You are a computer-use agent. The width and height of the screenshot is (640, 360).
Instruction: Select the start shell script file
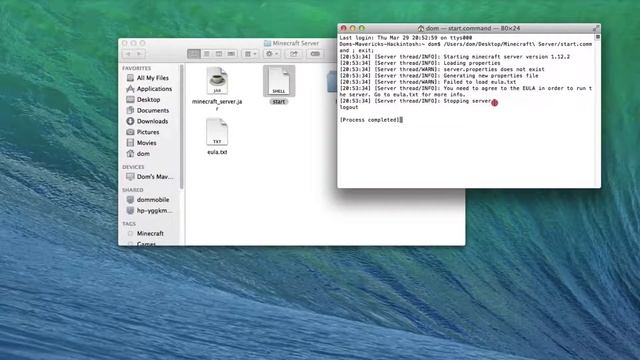coord(279,81)
